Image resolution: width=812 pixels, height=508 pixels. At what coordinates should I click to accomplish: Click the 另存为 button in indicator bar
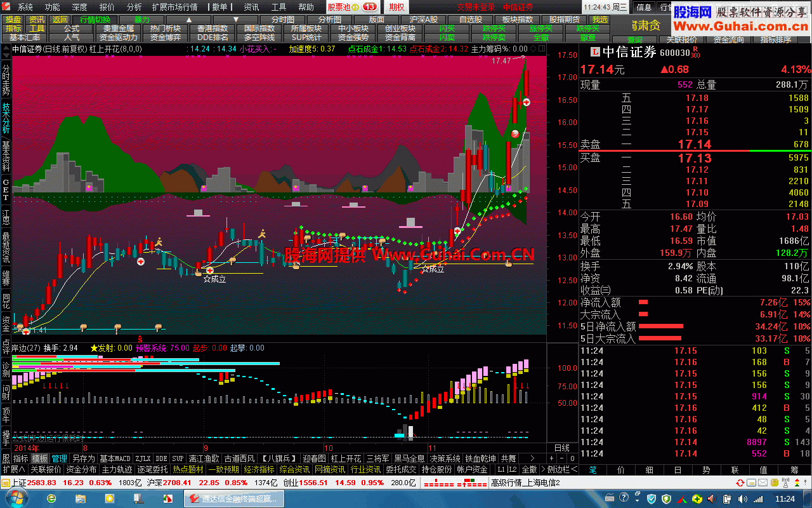click(83, 458)
